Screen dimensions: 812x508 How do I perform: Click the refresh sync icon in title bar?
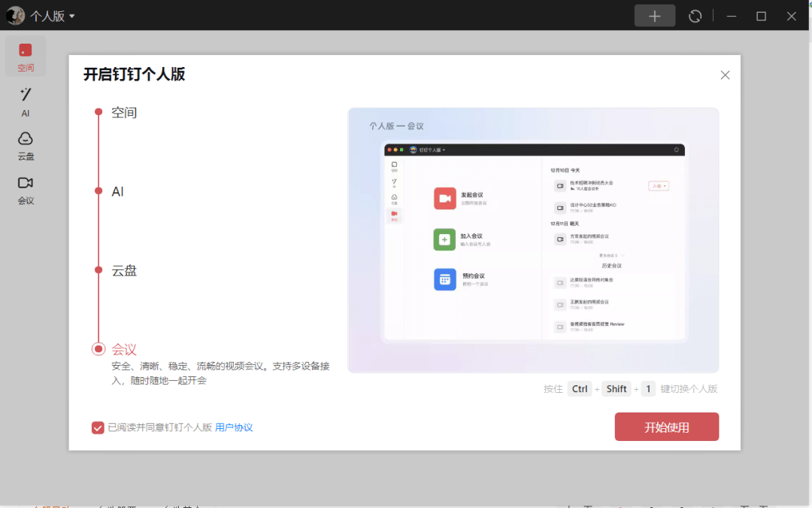tap(695, 16)
